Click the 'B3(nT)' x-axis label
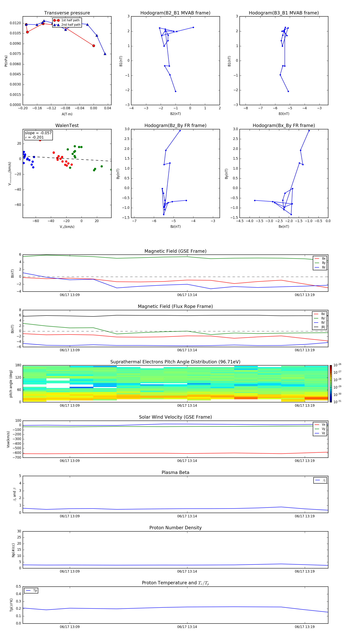The height and width of the screenshot is (644, 351). 284,114
